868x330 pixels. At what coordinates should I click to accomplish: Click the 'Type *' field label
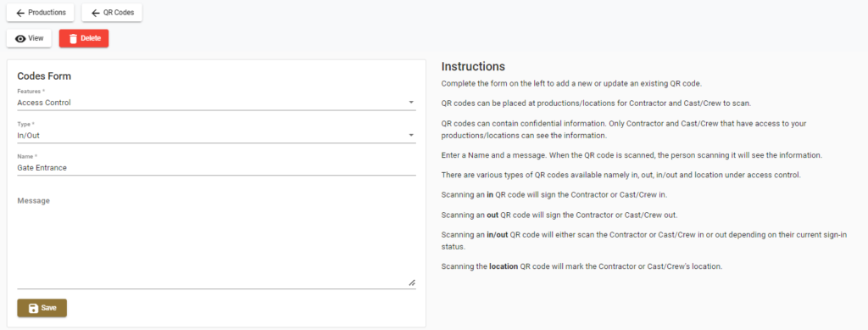[26, 124]
